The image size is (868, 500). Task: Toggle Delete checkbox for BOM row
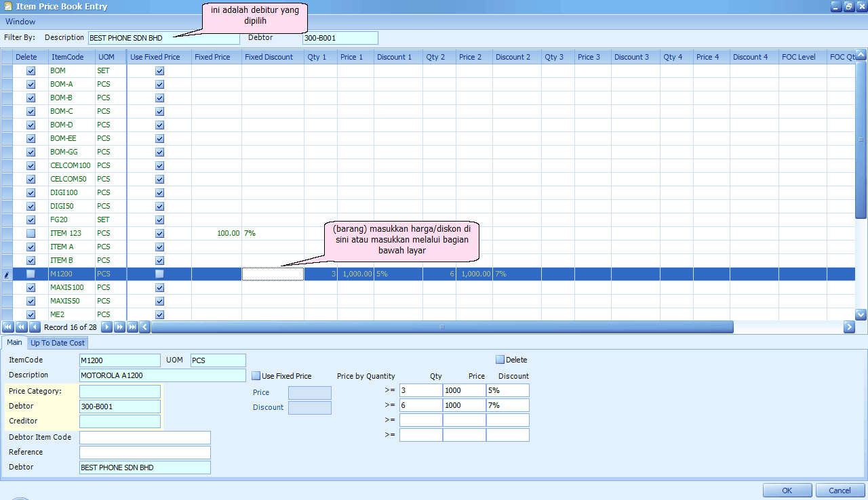coord(31,70)
